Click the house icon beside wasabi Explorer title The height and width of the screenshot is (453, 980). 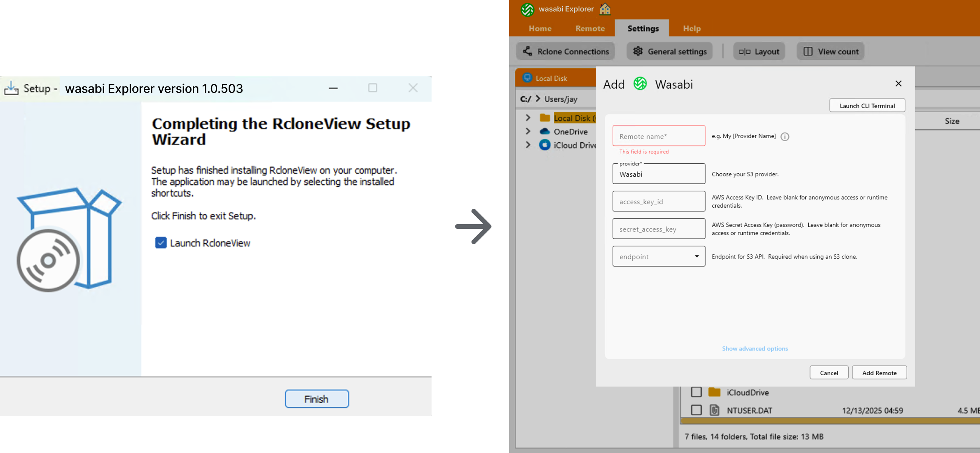[x=605, y=9]
